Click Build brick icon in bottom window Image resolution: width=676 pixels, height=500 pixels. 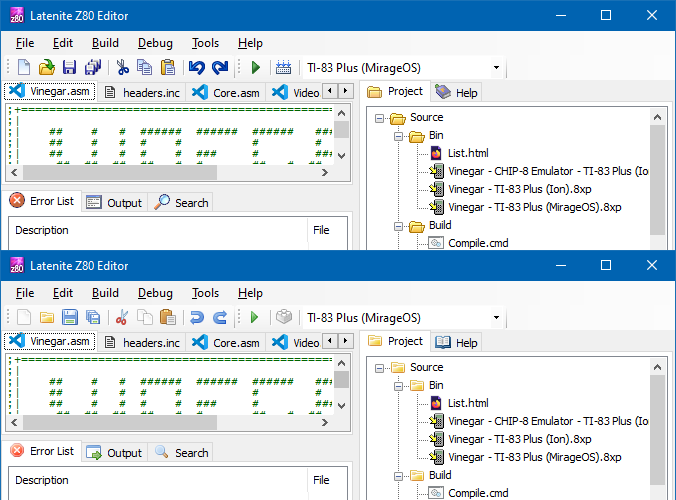[x=284, y=317]
